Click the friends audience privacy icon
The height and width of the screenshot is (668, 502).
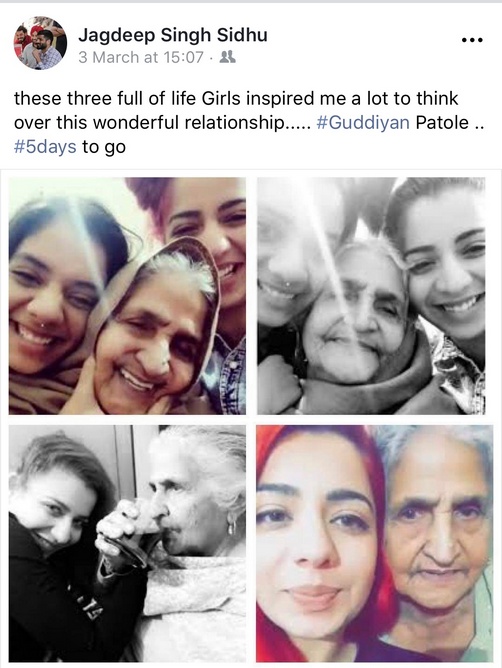[x=228, y=57]
